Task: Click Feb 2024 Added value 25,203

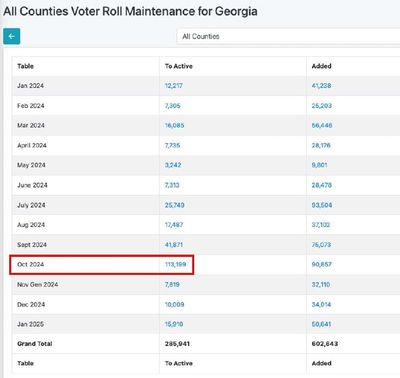Action: click(322, 106)
